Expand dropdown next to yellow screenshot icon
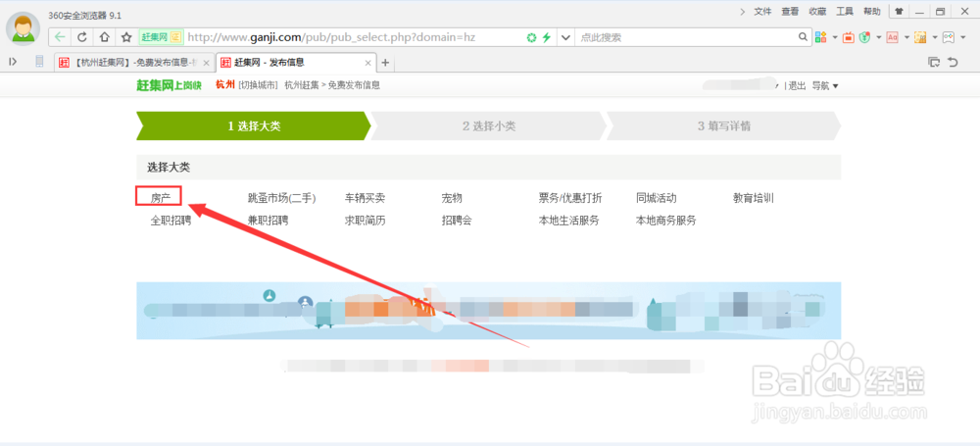The height and width of the screenshot is (446, 980). (x=934, y=37)
